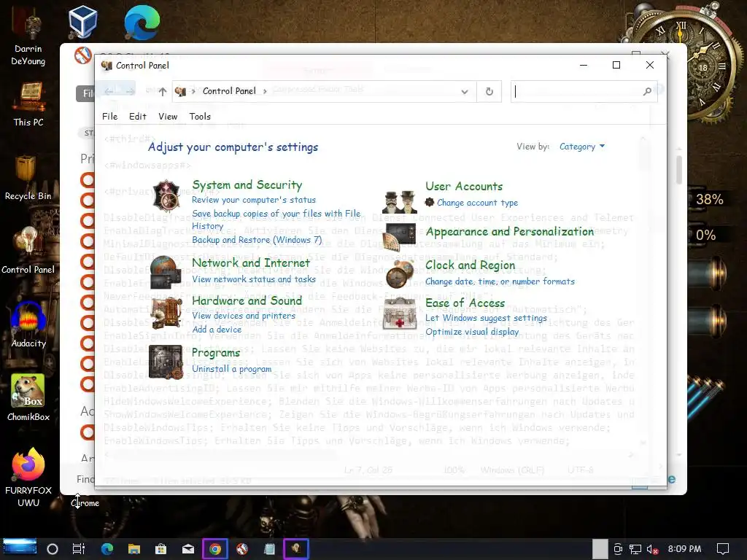Click the taskbar clock 8:09 PM
747x560 pixels.
[684, 549]
